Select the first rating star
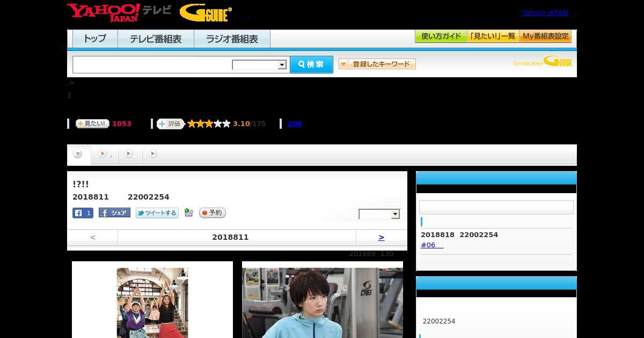The width and height of the screenshot is (644, 338). [192, 124]
